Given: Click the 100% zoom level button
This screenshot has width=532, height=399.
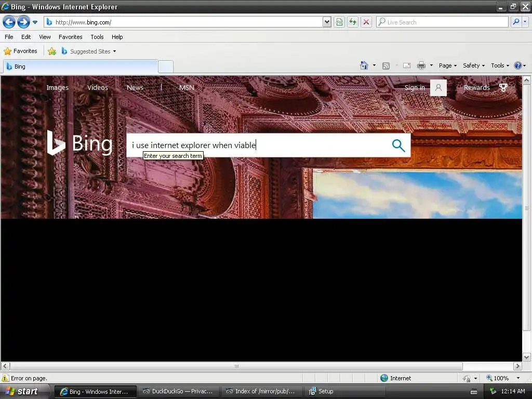Looking at the screenshot, I should pyautogui.click(x=497, y=378).
